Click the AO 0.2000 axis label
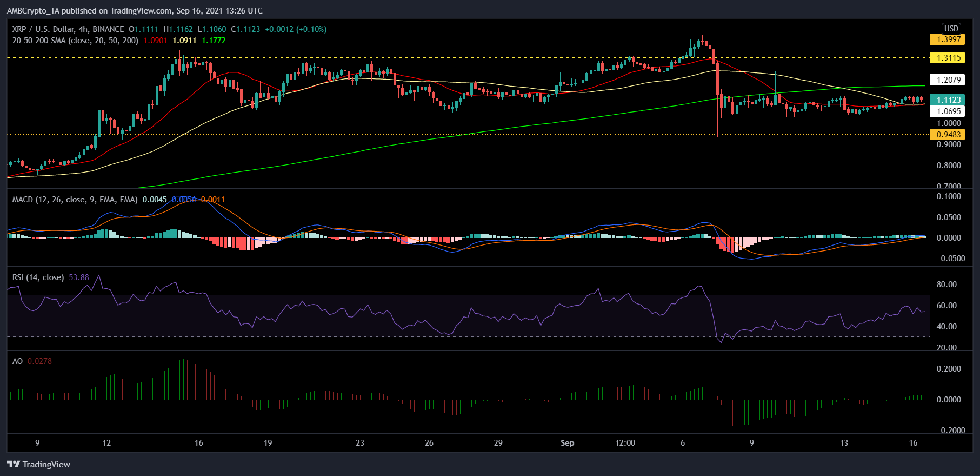This screenshot has height=476, width=980. point(949,369)
